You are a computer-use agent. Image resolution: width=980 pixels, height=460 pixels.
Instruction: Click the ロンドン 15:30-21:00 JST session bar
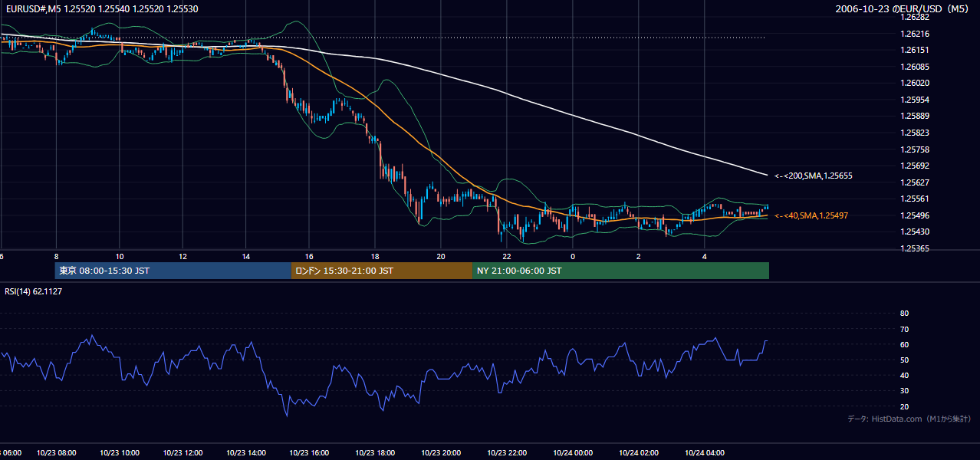381,271
